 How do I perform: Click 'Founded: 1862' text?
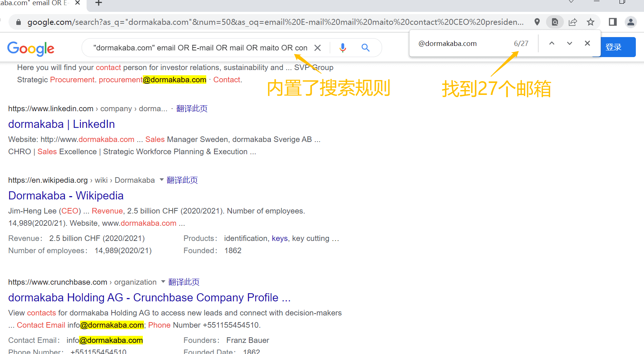[x=212, y=251]
